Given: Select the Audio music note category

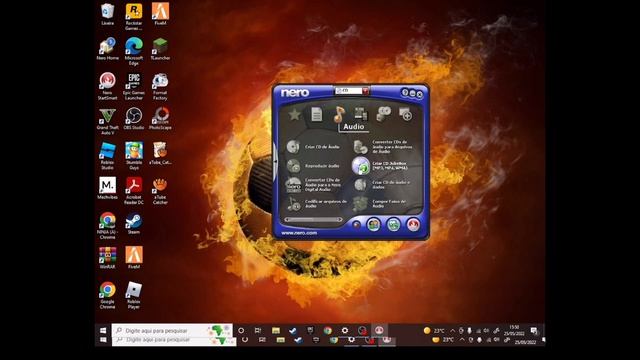Looking at the screenshot, I should [339, 114].
